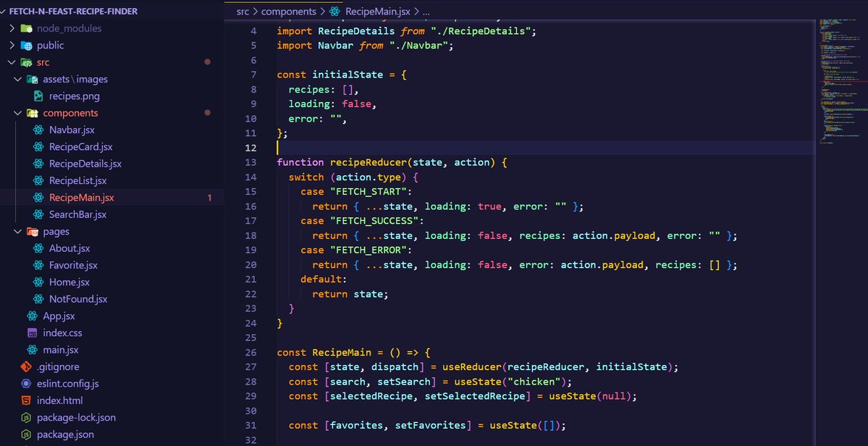The width and height of the screenshot is (868, 446).
Task: Click the 'components' breadcrumb segment
Action: (x=289, y=11)
